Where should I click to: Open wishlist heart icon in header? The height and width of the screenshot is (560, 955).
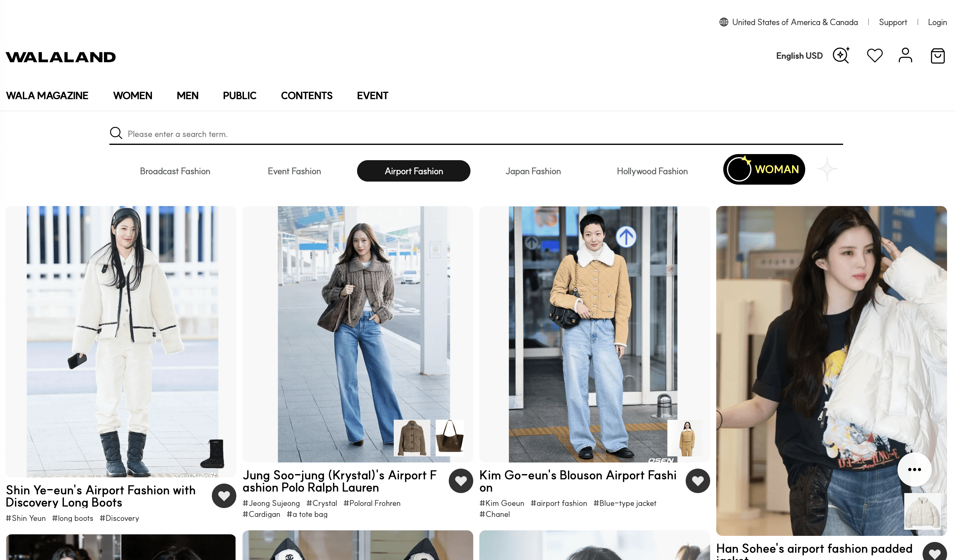click(x=875, y=56)
